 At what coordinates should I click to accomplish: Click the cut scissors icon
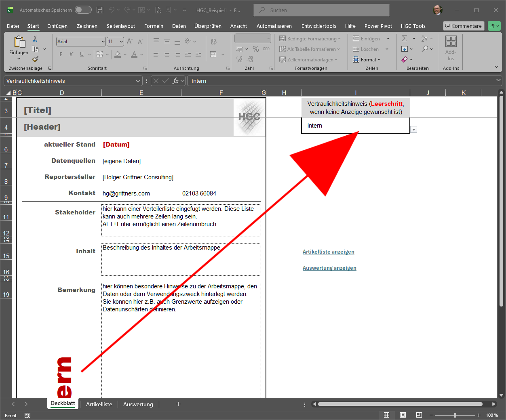point(35,39)
